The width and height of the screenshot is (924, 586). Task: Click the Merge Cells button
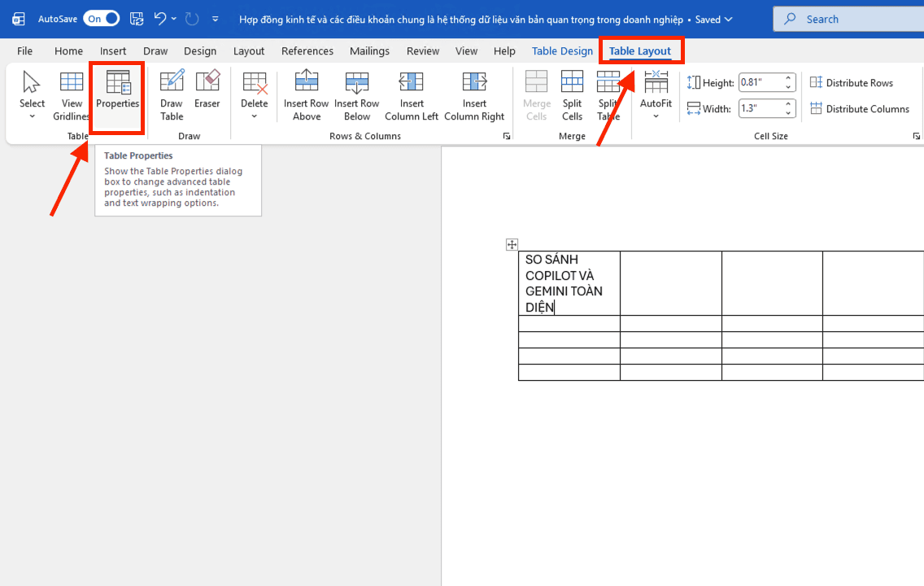(x=536, y=95)
